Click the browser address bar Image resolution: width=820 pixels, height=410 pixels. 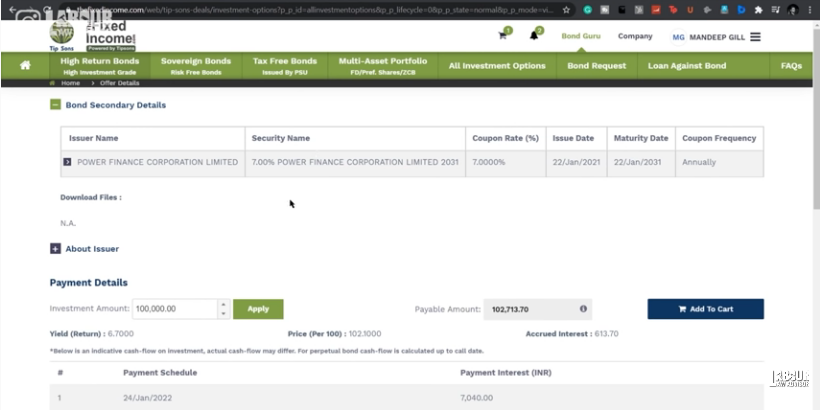pyautogui.click(x=314, y=9)
